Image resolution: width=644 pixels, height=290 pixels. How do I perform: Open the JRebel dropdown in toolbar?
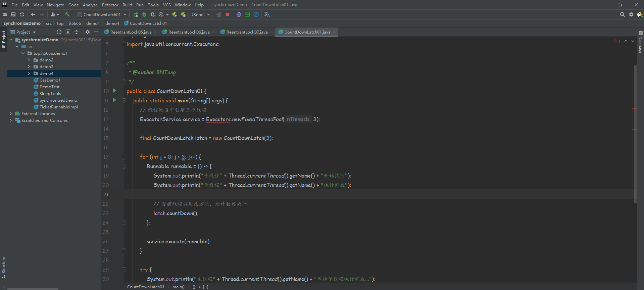(201, 14)
